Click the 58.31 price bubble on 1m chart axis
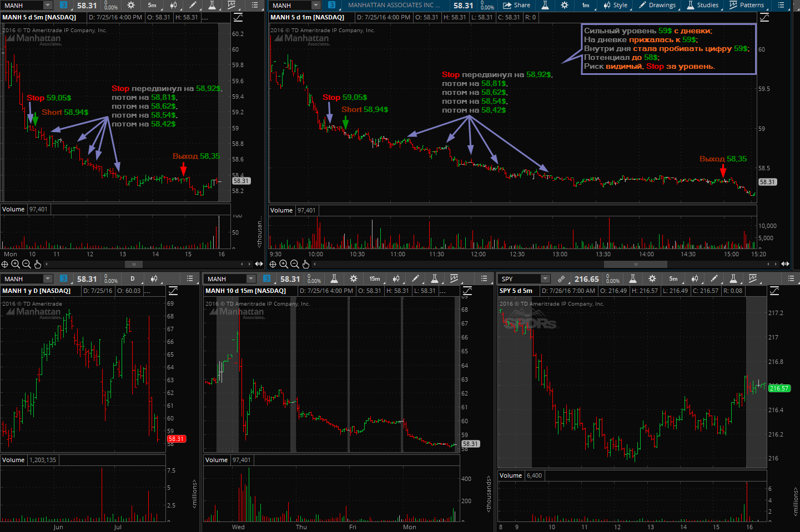 point(767,182)
